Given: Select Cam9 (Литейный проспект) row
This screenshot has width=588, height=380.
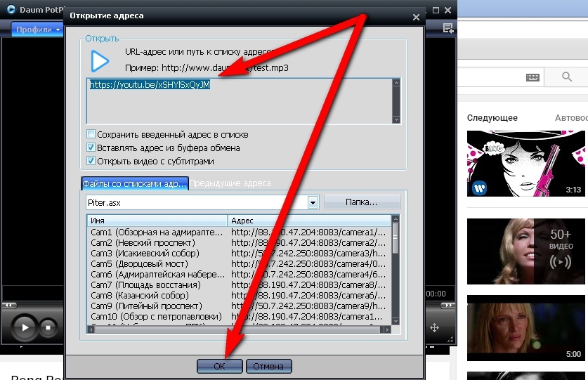Looking at the screenshot, I should [239, 306].
